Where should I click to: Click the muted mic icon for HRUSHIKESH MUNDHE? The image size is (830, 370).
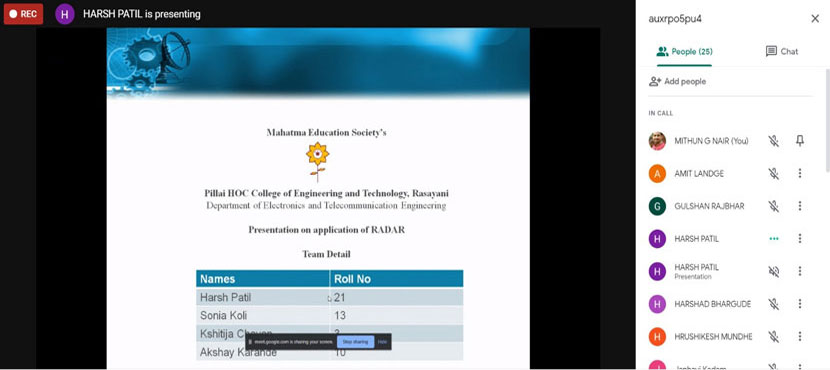773,337
